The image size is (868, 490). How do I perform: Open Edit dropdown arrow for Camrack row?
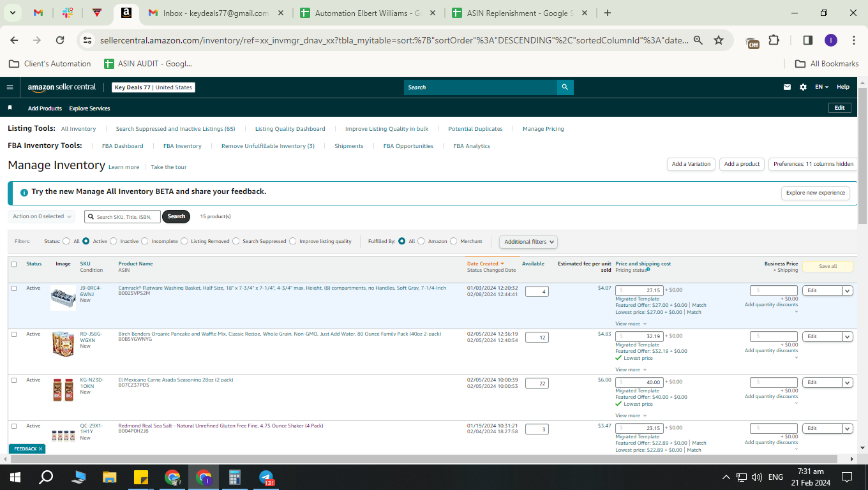click(x=848, y=290)
